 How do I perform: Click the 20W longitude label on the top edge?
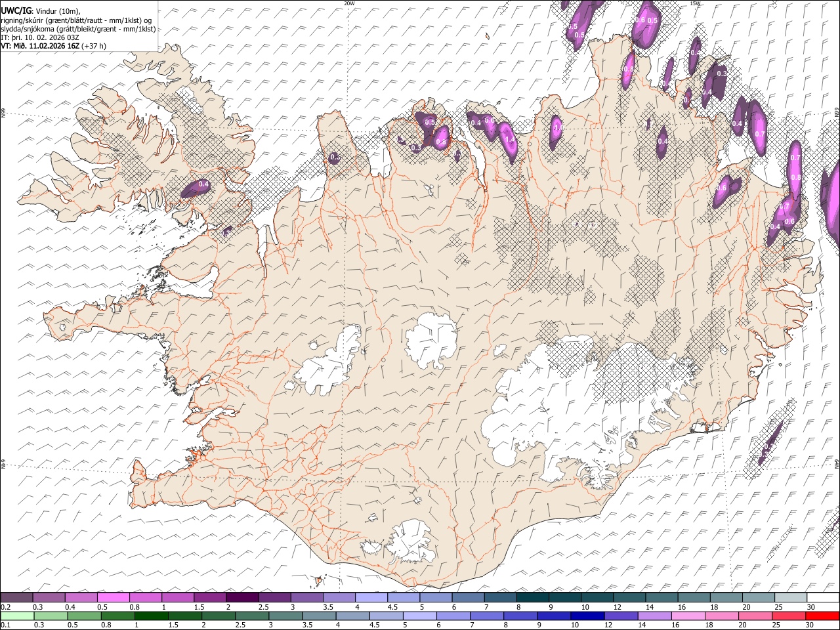tap(349, 3)
